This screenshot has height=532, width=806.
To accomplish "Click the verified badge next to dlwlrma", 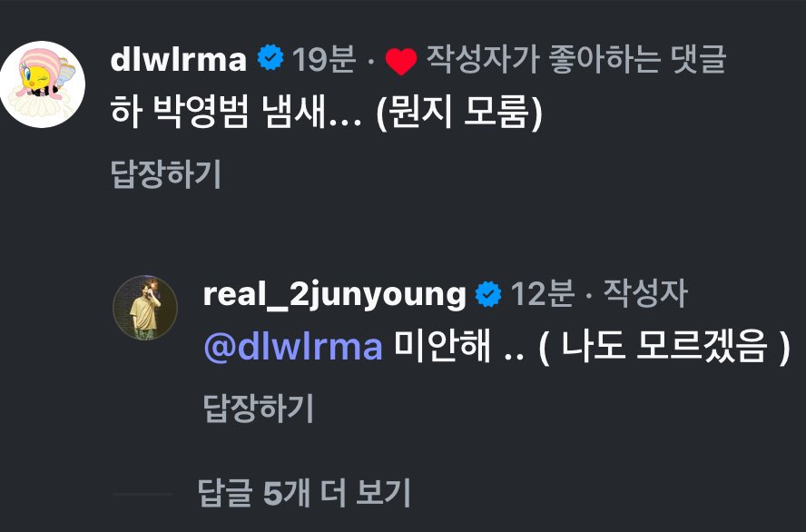I will coord(270,57).
